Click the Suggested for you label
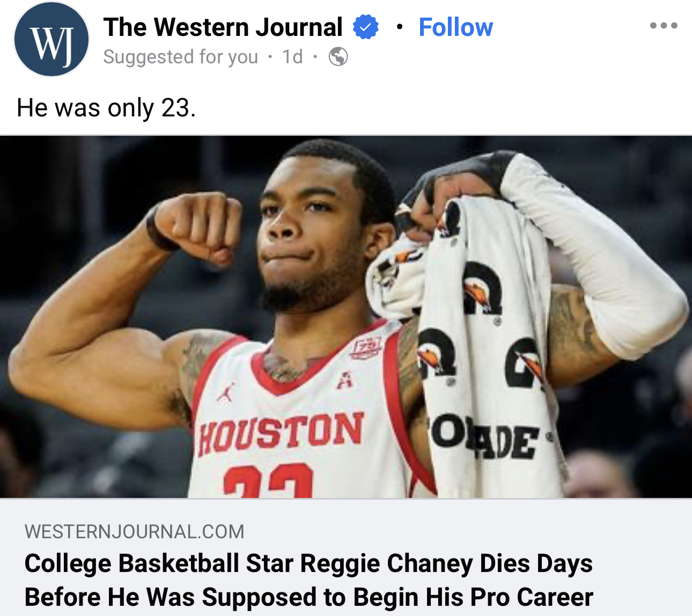The image size is (692, 616). click(x=180, y=56)
